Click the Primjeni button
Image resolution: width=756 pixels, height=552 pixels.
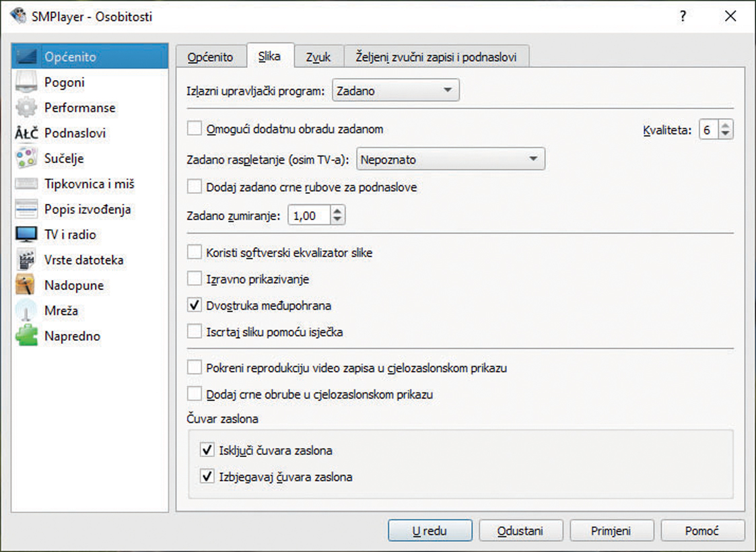(611, 530)
